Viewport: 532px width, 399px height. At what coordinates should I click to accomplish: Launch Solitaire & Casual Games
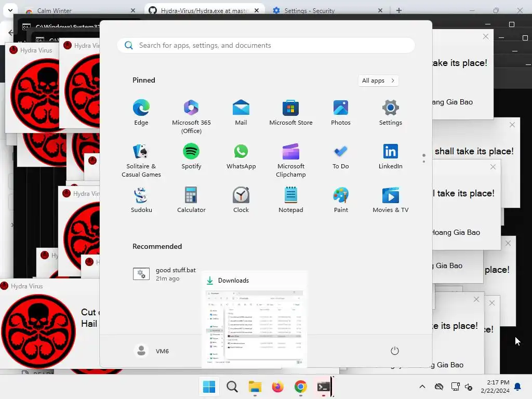pyautogui.click(x=141, y=161)
